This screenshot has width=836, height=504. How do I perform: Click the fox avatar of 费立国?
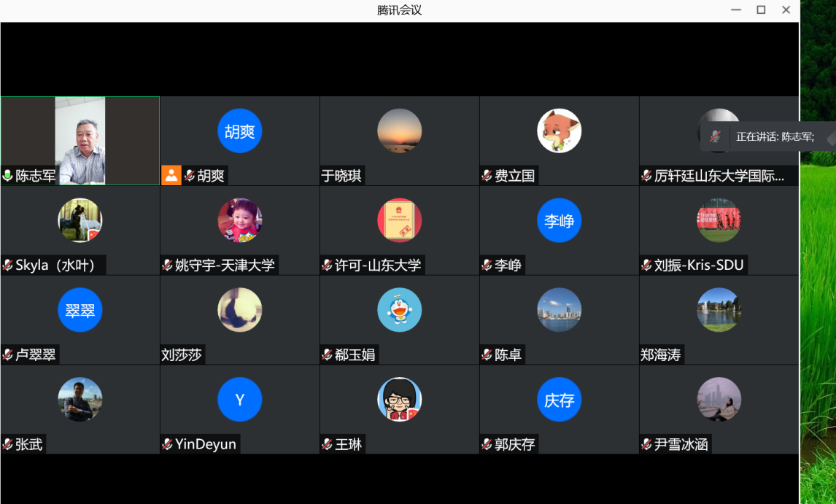click(559, 131)
